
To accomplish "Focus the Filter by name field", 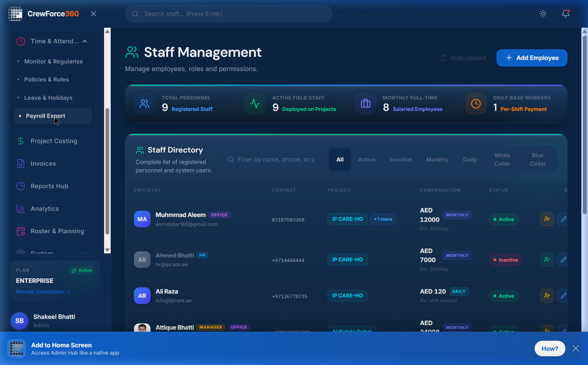I will (271, 160).
